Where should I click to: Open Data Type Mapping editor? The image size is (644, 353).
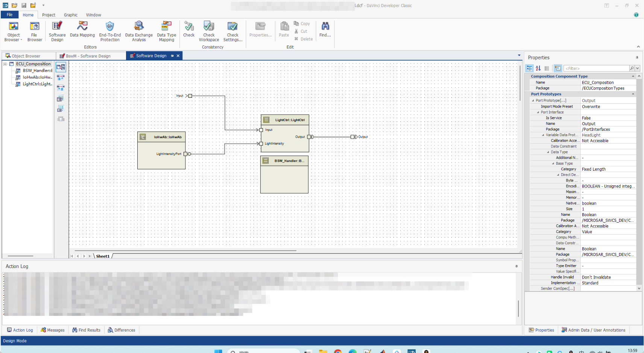tap(166, 31)
